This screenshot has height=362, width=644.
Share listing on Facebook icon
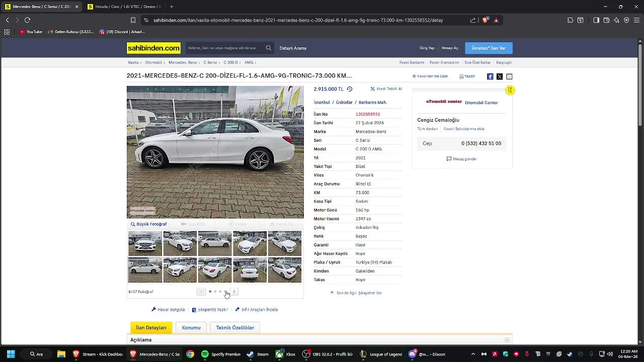[x=490, y=76]
